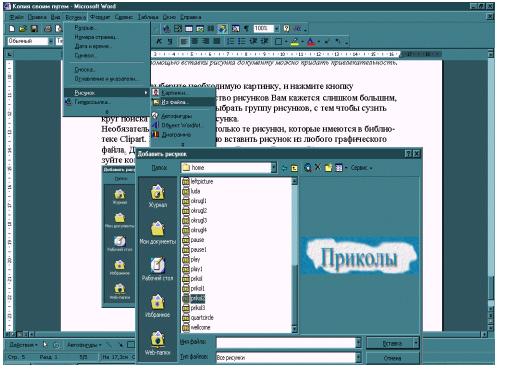Open Избранное in places bar
512x384 pixels.
point(157,306)
